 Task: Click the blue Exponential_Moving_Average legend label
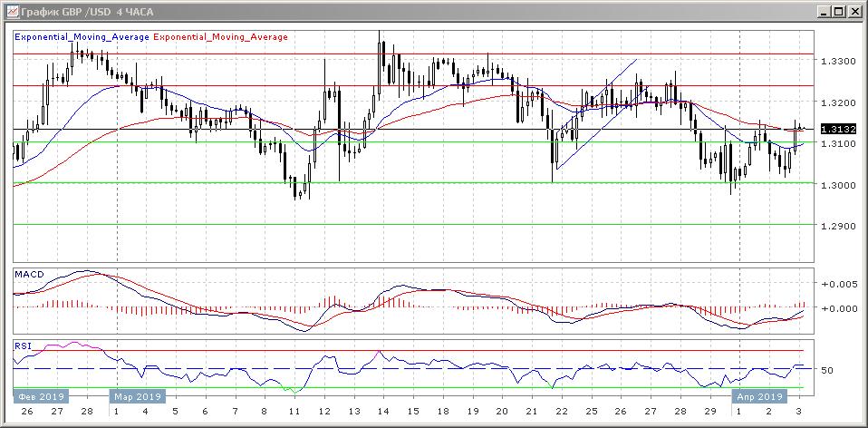pos(82,37)
